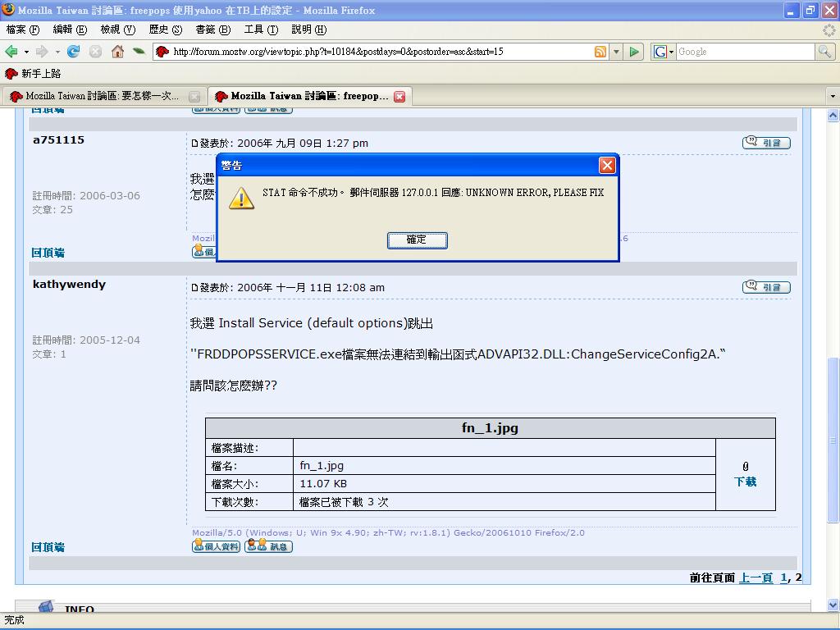Close the 警告 dialog with red X
Screen dimensions: 840x630
(607, 166)
